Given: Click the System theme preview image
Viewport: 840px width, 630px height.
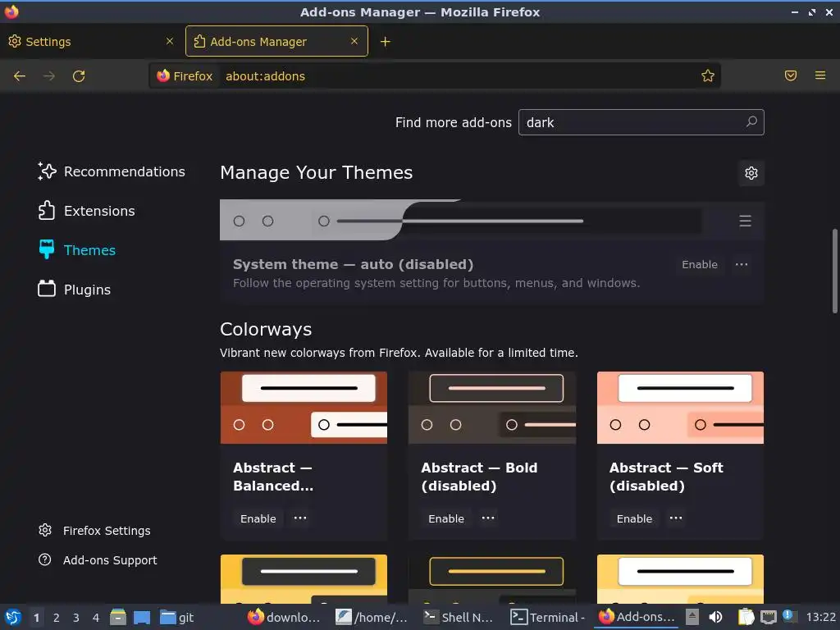Looking at the screenshot, I should [x=492, y=220].
